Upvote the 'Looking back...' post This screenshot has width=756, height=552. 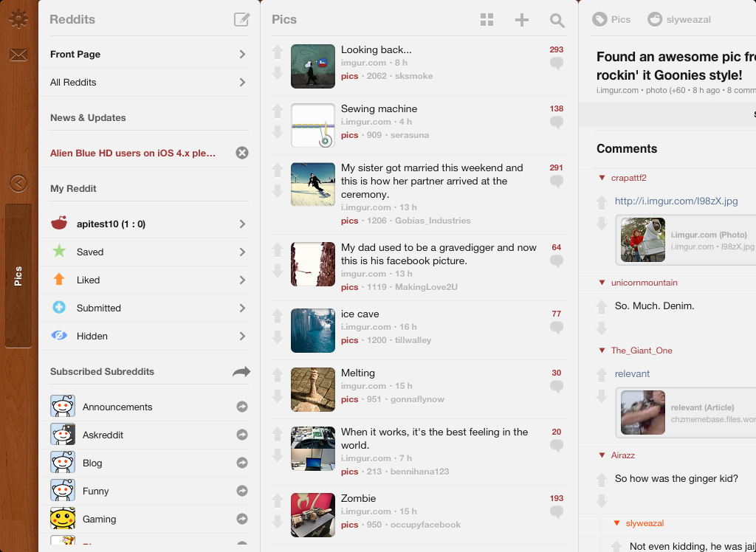click(278, 52)
